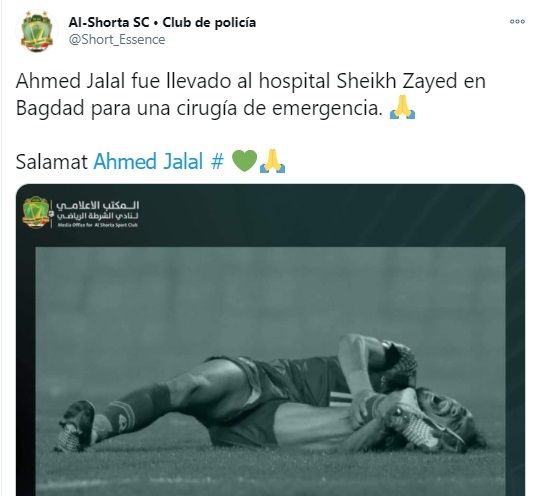Open the Al-Shorta crest profile avatar
The image size is (540, 496).
click(37, 31)
